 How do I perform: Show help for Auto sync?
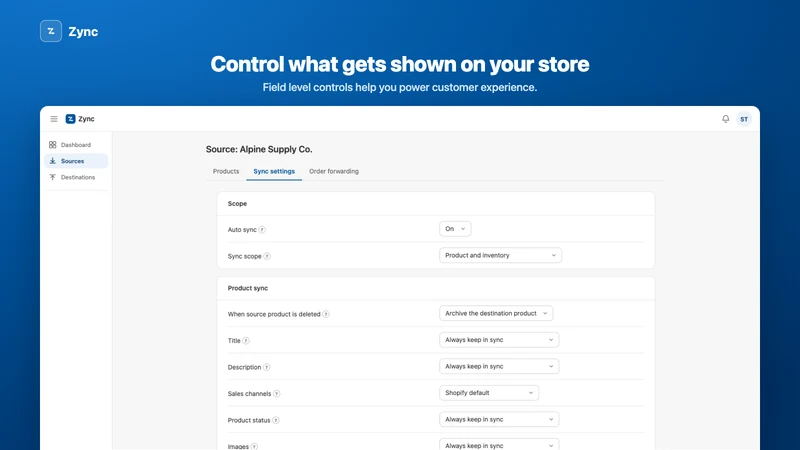tap(262, 230)
